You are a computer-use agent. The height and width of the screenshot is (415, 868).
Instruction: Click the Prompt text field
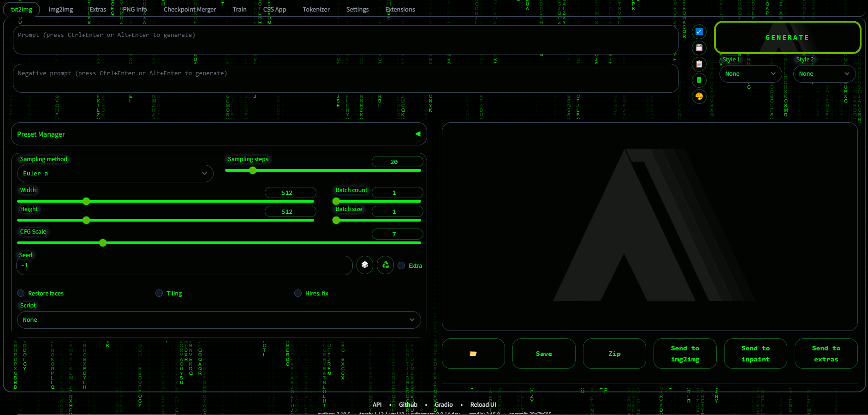(x=346, y=40)
